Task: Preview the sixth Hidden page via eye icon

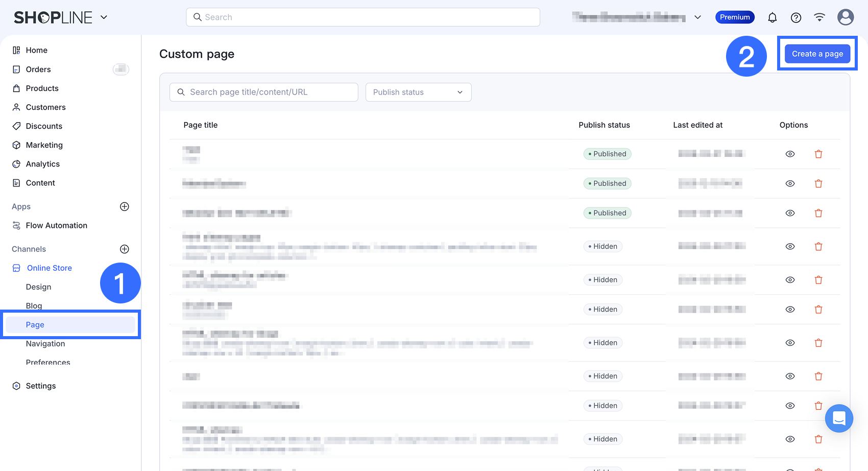Action: point(790,406)
